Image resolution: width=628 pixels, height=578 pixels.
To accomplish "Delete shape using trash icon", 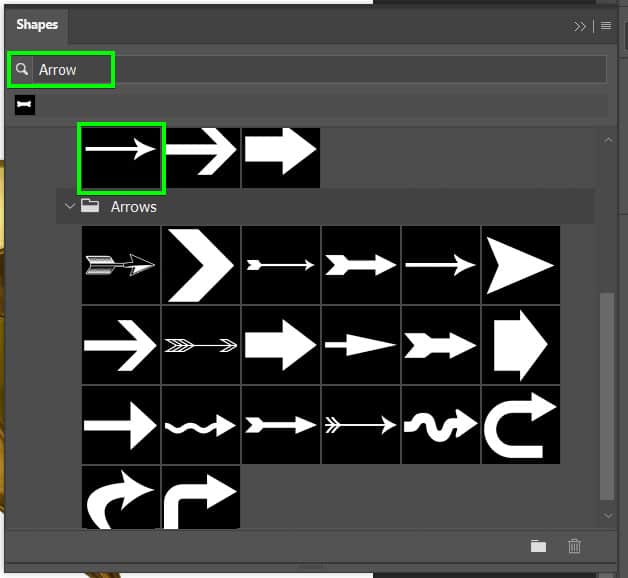I will (x=574, y=546).
